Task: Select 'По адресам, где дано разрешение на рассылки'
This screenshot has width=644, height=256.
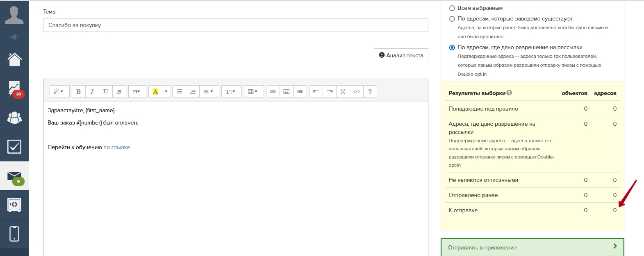Action: point(452,48)
